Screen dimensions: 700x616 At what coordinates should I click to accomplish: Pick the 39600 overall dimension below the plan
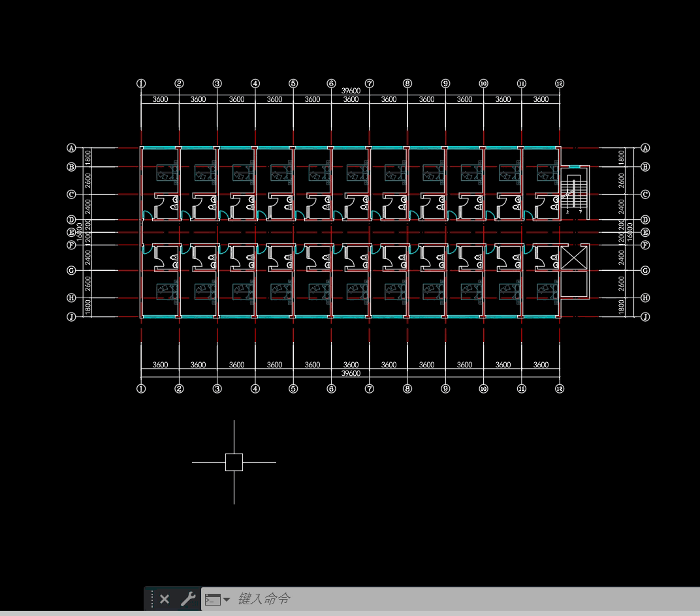351,373
